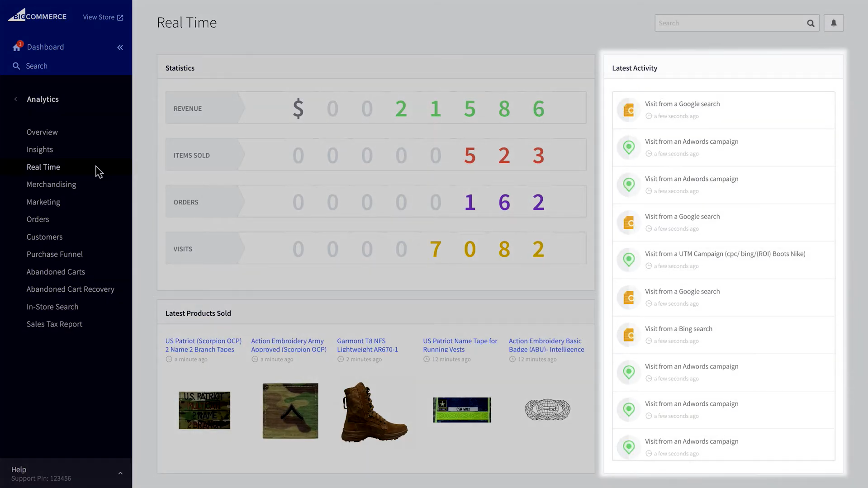
Task: Click the first Google search visit icon
Action: (629, 110)
